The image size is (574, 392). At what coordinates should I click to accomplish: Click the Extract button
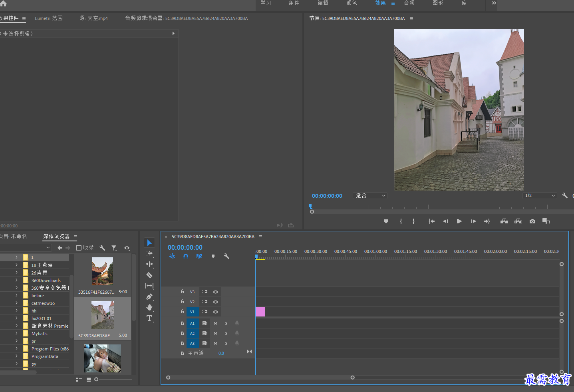pos(518,221)
